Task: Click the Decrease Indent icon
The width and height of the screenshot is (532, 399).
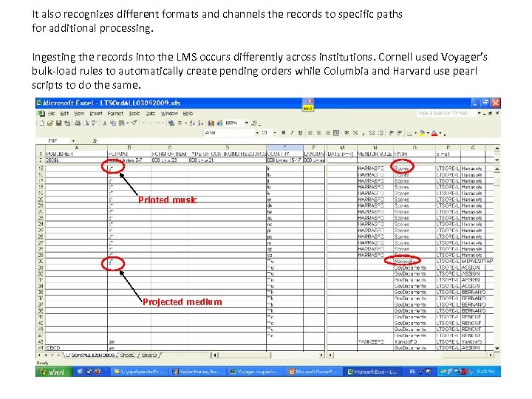Action: click(391, 133)
